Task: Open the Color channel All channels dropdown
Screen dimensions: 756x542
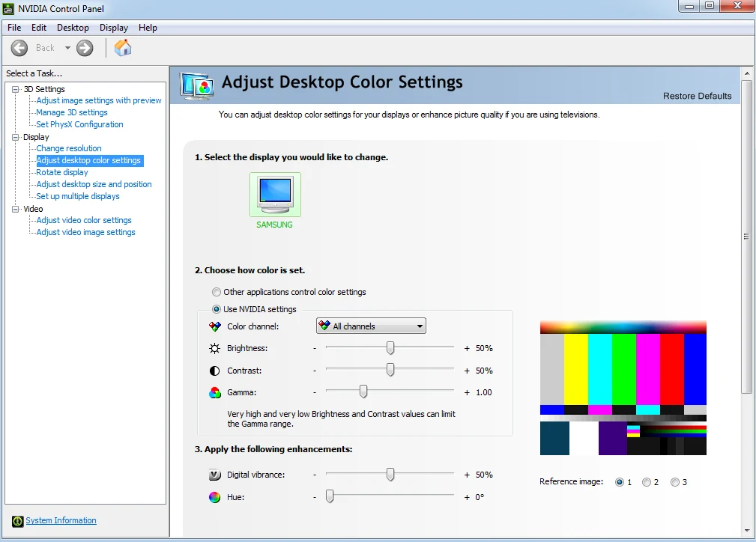Action: click(x=371, y=326)
